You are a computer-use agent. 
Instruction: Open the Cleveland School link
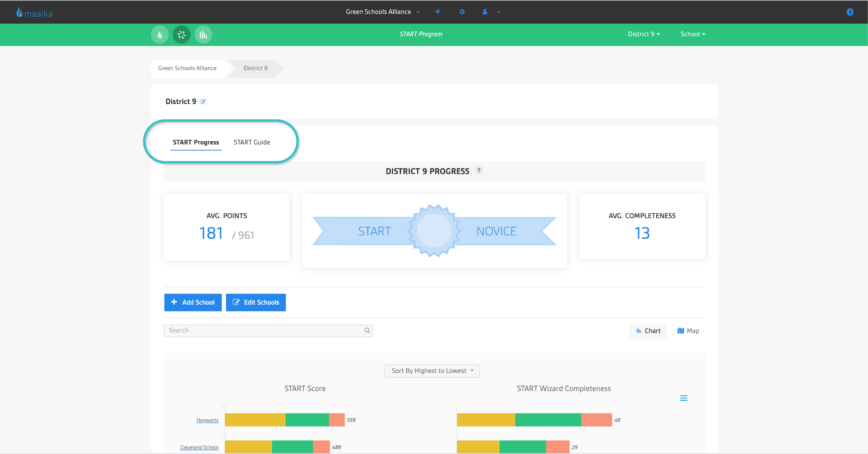pos(199,447)
